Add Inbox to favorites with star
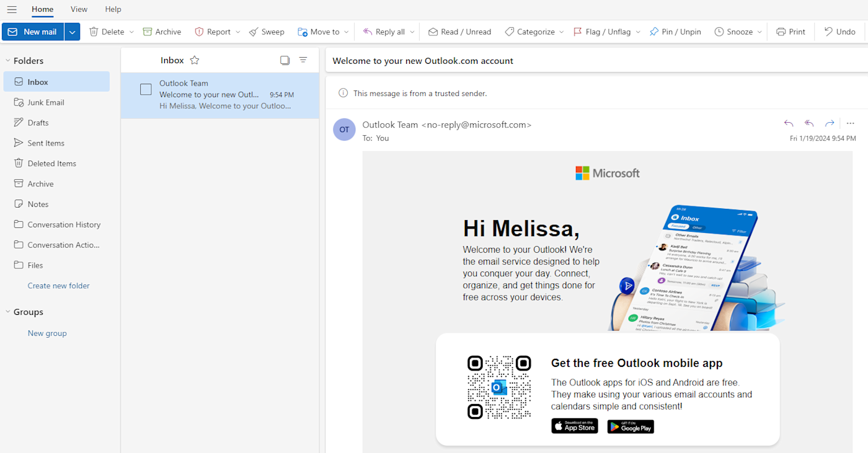 (x=195, y=60)
